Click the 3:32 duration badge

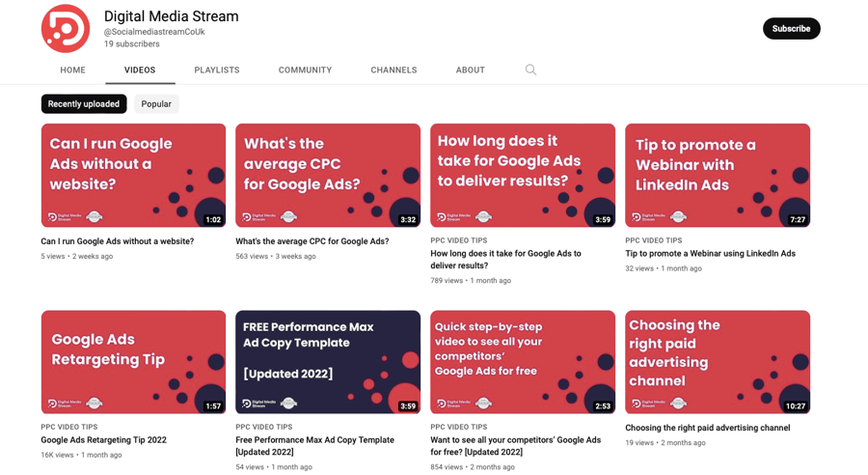point(408,219)
